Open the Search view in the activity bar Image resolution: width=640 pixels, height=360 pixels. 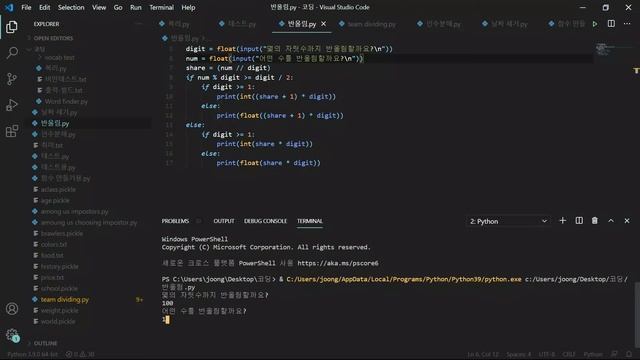tap(12, 53)
